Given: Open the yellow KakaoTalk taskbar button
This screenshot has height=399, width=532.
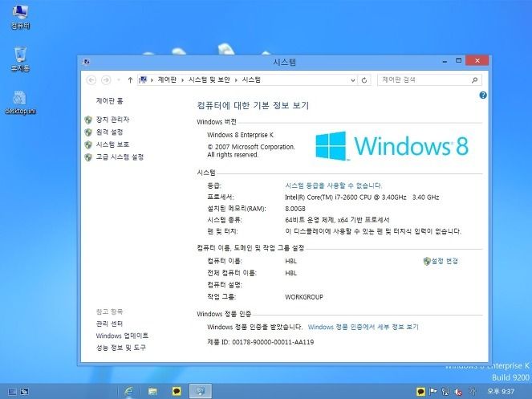Looking at the screenshot, I should (177, 391).
